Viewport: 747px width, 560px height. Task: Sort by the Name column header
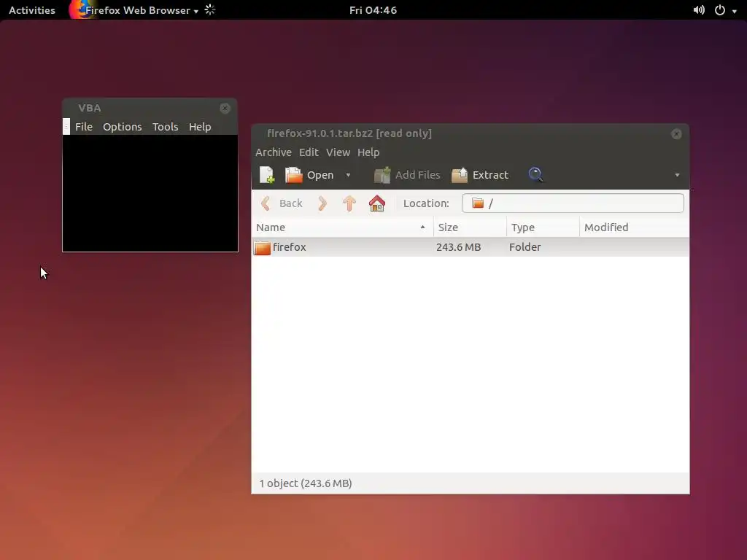tap(342, 227)
